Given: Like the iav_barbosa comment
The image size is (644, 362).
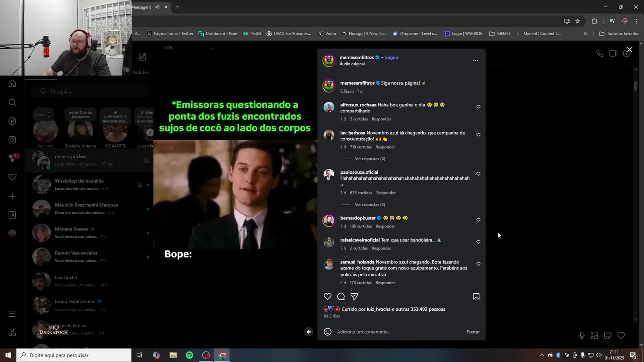Looking at the screenshot, I should pos(478,135).
